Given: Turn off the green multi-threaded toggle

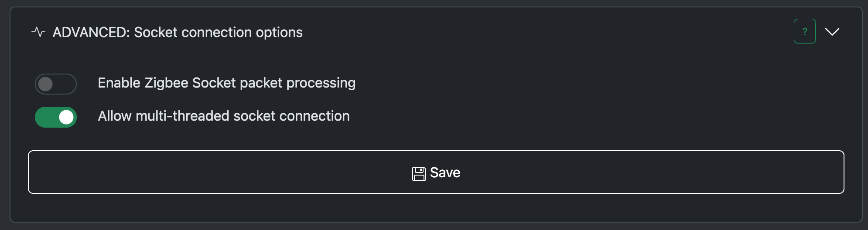Looking at the screenshot, I should point(56,117).
